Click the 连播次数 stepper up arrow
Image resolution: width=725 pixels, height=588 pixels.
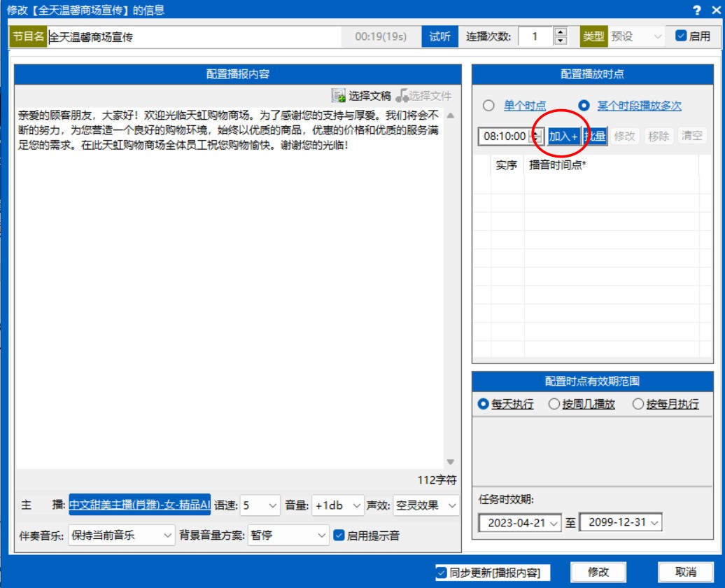point(561,32)
